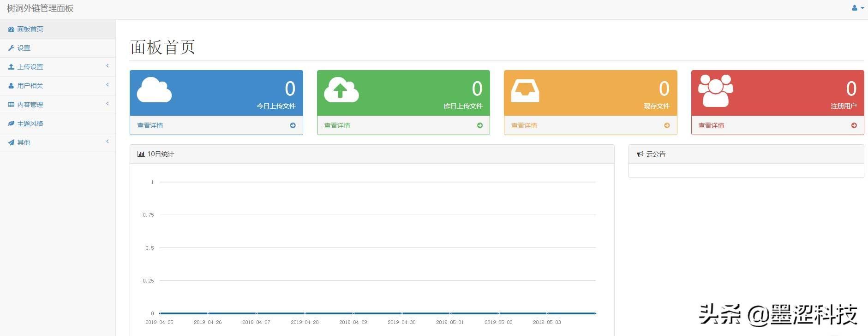Screen dimensions: 868x336
Task: Click the 昨日上传文件 label
Action: click(463, 106)
